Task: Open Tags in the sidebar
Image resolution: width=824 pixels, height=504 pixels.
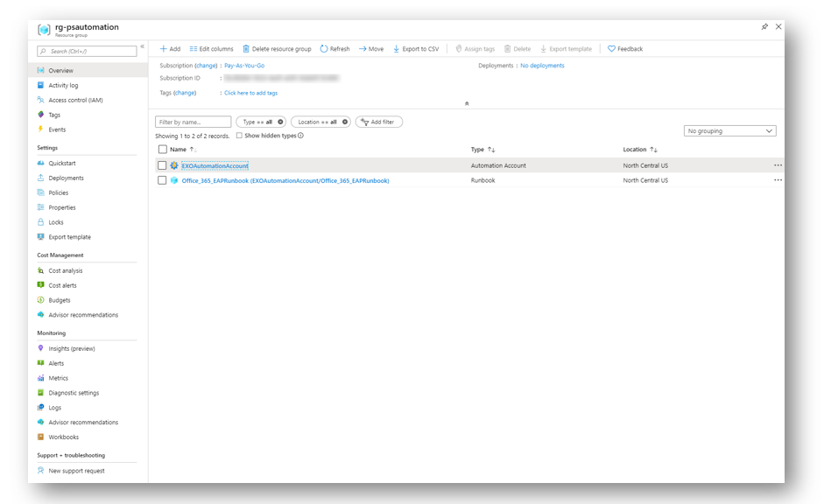Action: point(54,115)
